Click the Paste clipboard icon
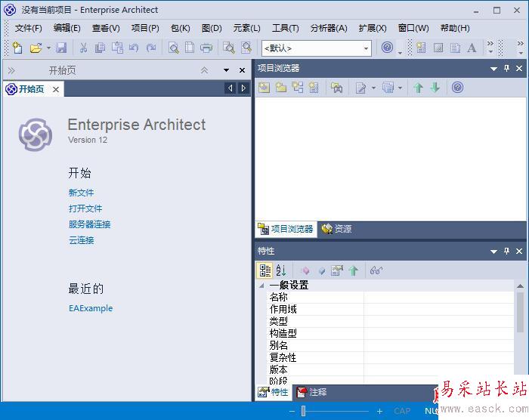Screen dimensions: 529x420 (117, 48)
